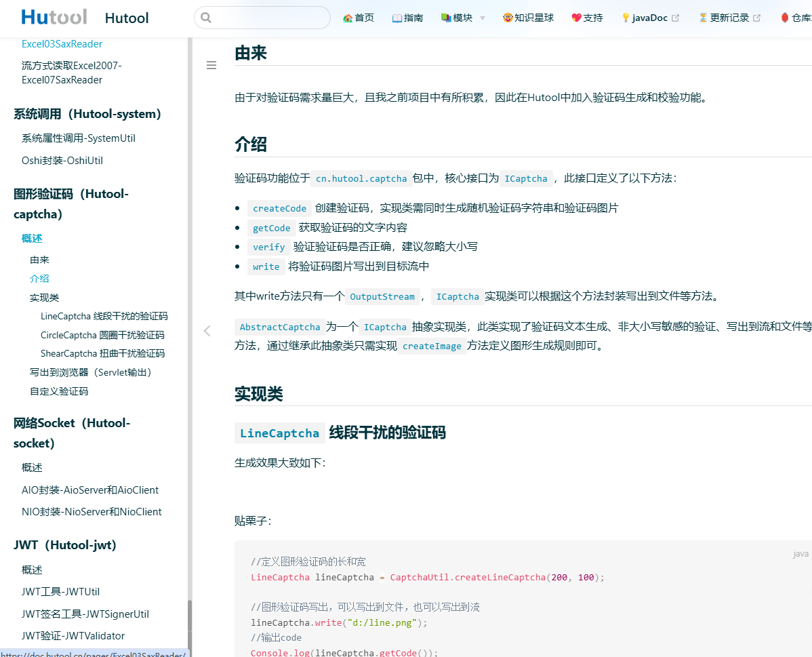Click the hourglass icon before 更新记录
This screenshot has width=812, height=657.
(x=704, y=18)
